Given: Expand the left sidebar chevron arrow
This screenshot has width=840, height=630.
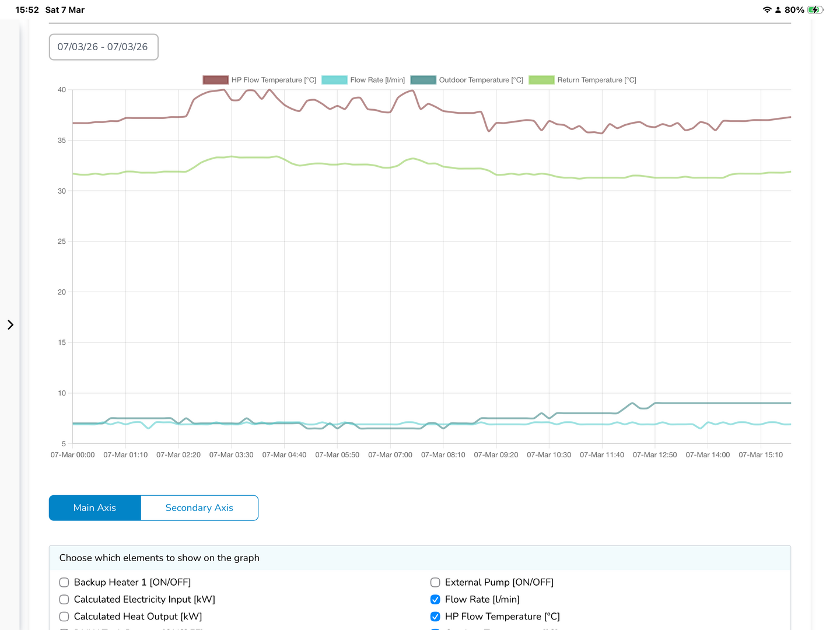Looking at the screenshot, I should point(10,325).
